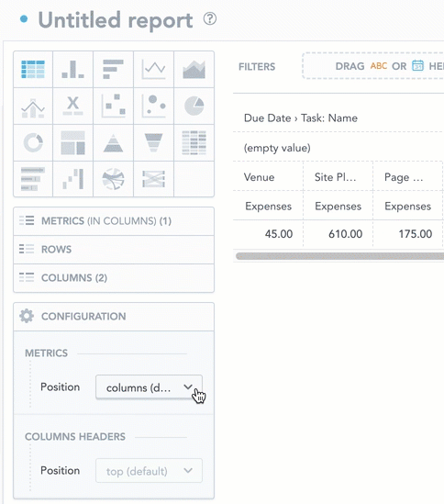
Task: Click the table's horizontal scrollbar
Action: (x=339, y=256)
